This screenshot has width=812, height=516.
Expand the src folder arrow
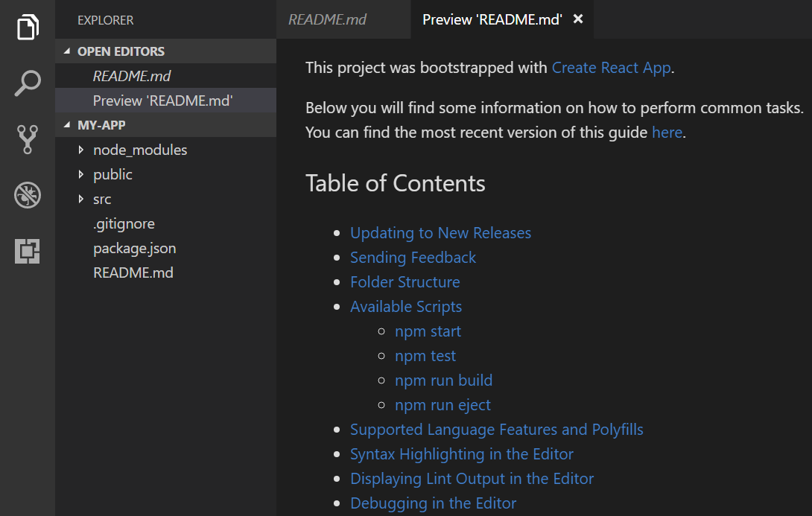click(x=80, y=199)
